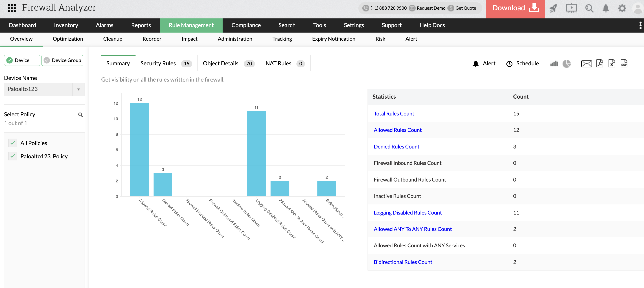Uncheck the All Policies checkbox
644x288 pixels.
[x=12, y=143]
